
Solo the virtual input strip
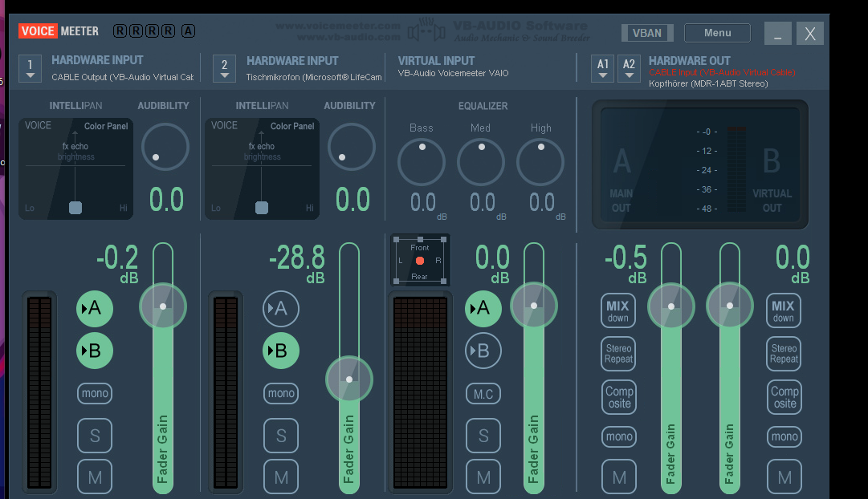[483, 436]
